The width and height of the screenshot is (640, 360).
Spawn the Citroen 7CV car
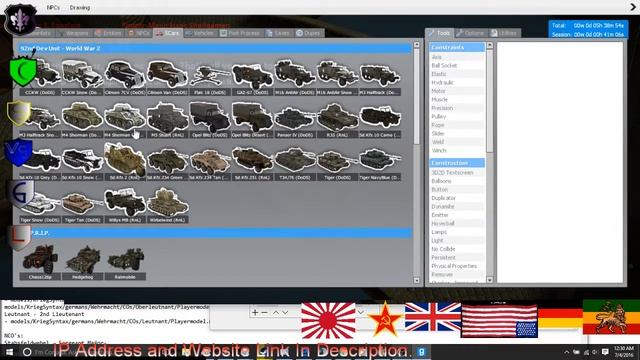124,78
